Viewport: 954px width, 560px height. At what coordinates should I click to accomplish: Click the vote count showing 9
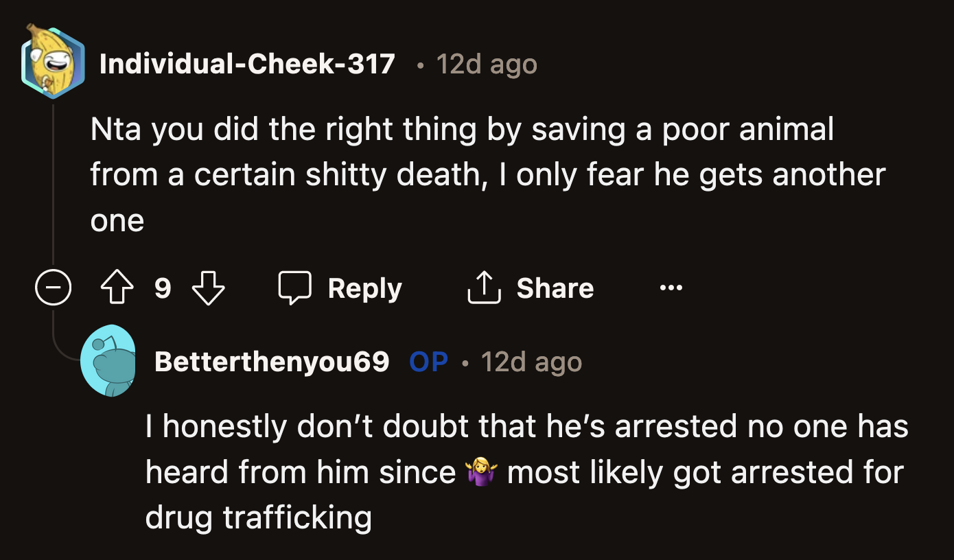point(163,288)
